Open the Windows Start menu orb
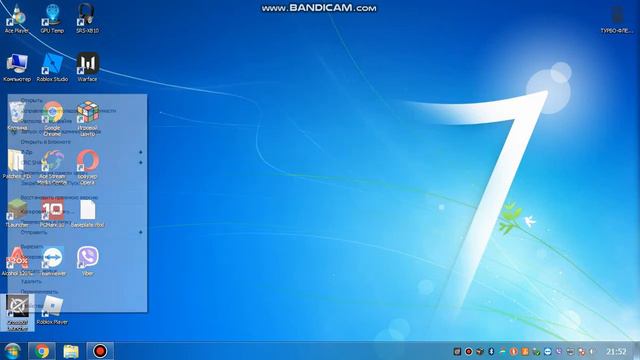 (12, 351)
